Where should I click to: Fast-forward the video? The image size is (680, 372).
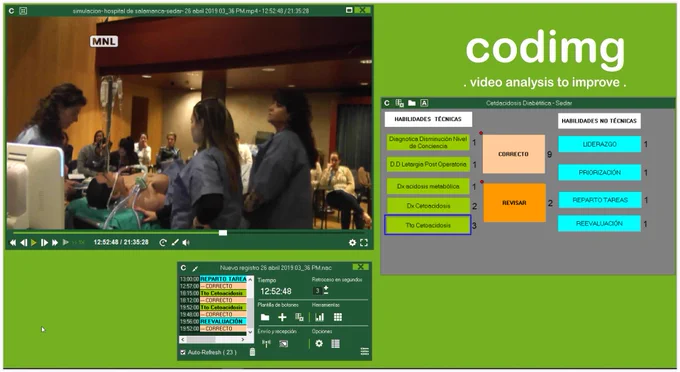55,243
